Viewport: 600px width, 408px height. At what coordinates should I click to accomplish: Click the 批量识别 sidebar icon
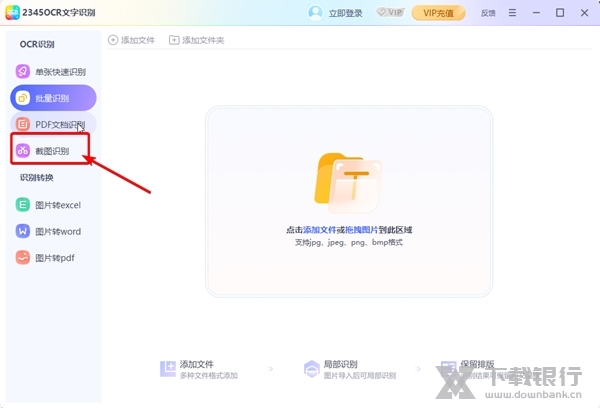pos(23,98)
